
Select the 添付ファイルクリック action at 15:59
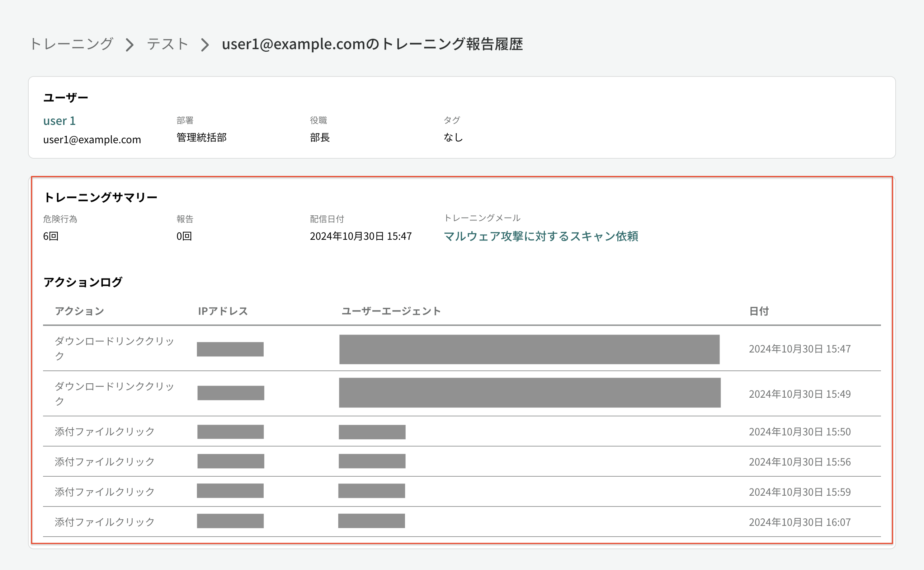pos(104,492)
